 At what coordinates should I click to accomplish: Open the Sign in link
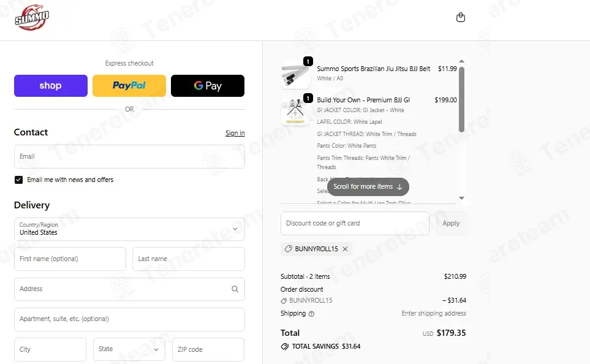click(235, 133)
